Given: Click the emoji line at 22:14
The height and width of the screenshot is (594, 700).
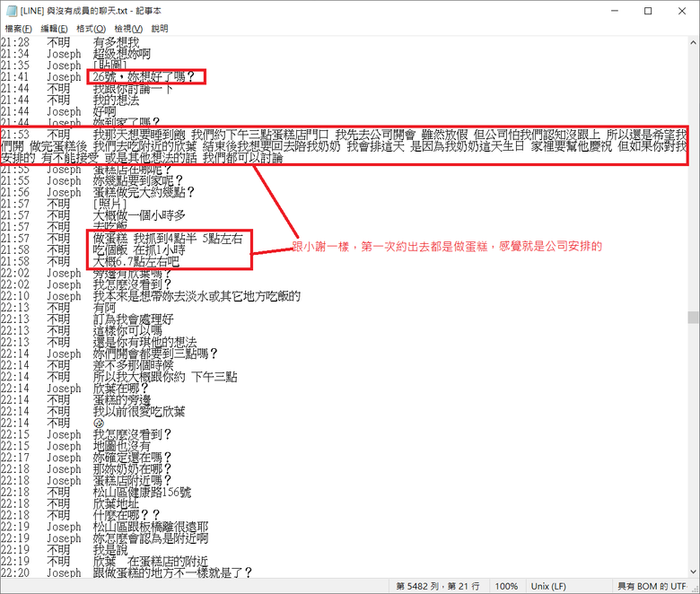Looking at the screenshot, I should [99, 423].
